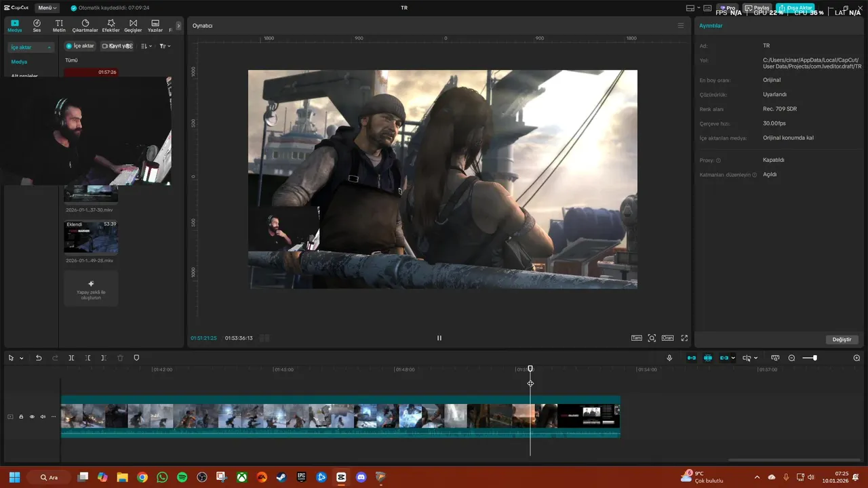
Task: Open the Oynatıcı player panel menu
Action: (x=681, y=26)
